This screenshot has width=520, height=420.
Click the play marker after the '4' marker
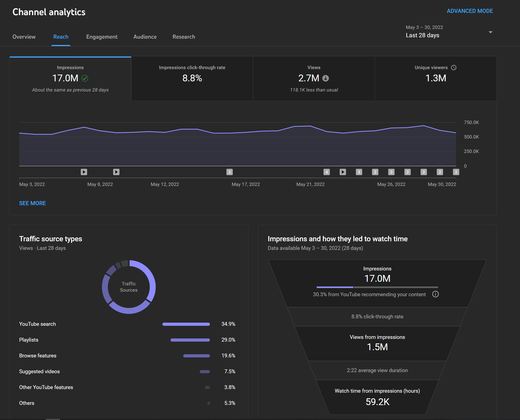(343, 172)
